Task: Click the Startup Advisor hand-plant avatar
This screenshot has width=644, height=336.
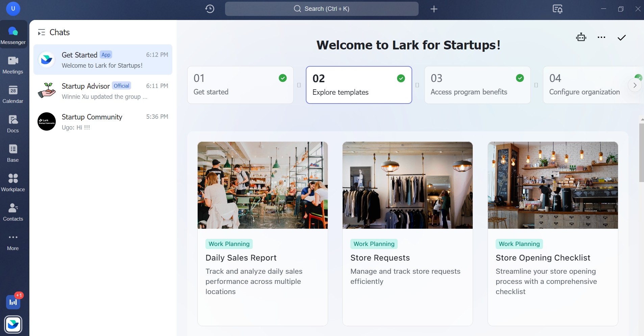Action: click(x=47, y=91)
